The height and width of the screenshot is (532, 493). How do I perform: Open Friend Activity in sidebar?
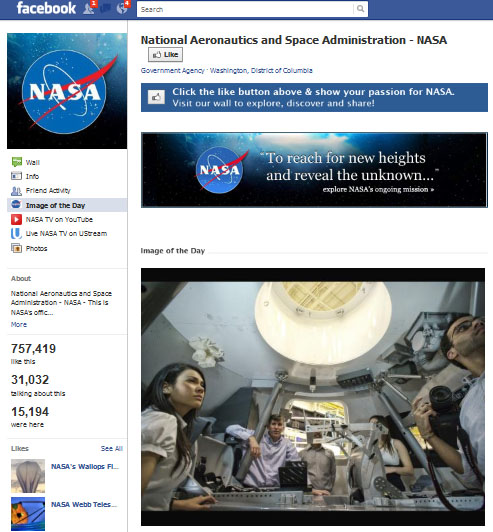point(48,191)
